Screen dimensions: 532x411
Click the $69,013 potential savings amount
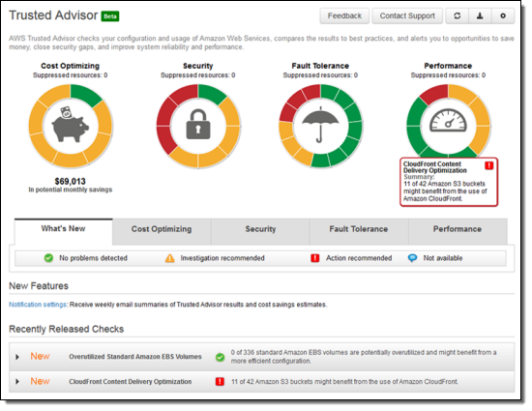71,182
